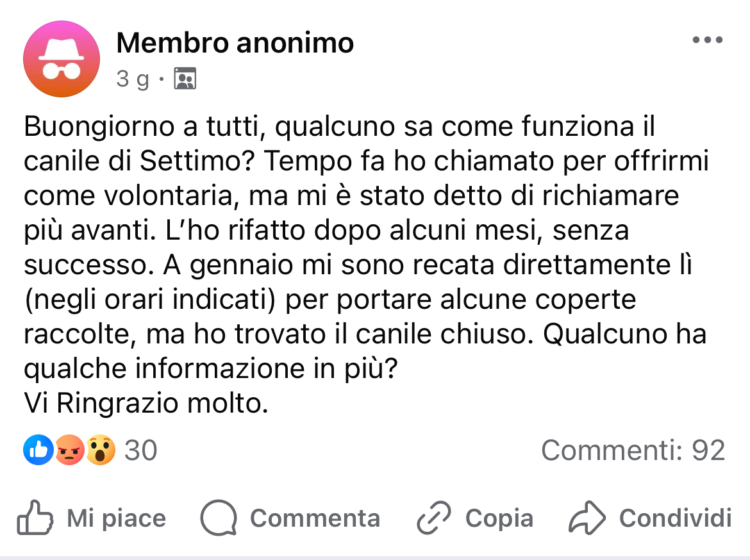
Task: Click the share arrow icon
Action: (587, 518)
